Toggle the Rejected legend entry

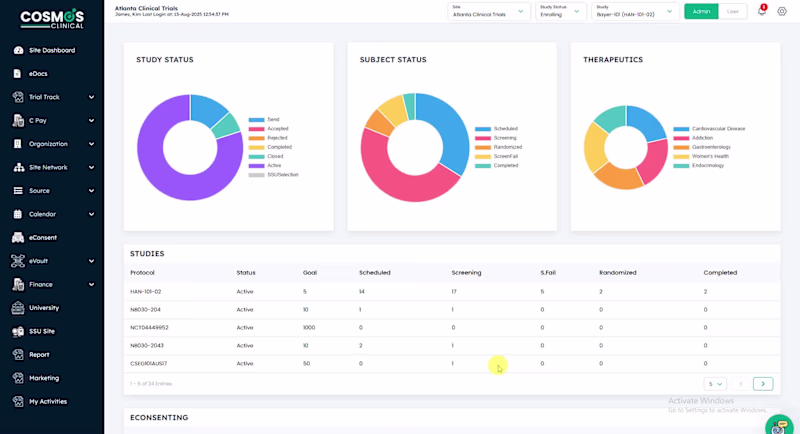tap(268, 138)
